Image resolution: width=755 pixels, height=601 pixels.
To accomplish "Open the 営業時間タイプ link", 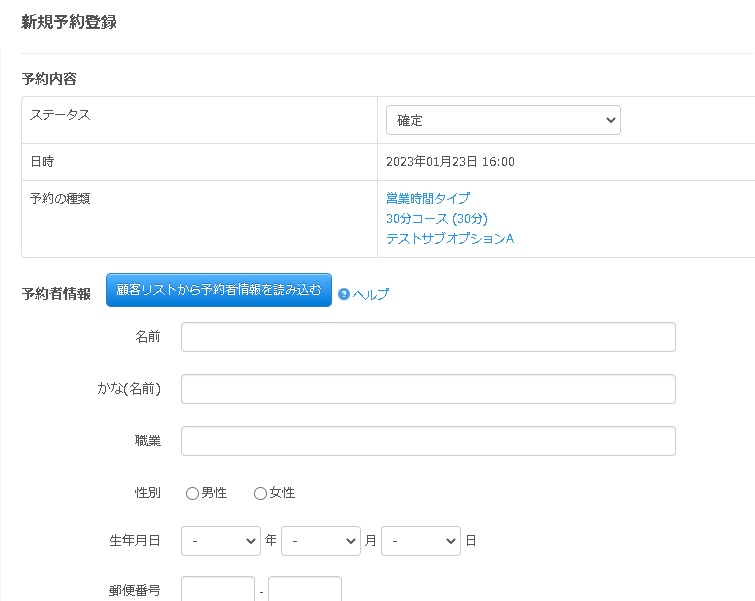I will (x=427, y=198).
